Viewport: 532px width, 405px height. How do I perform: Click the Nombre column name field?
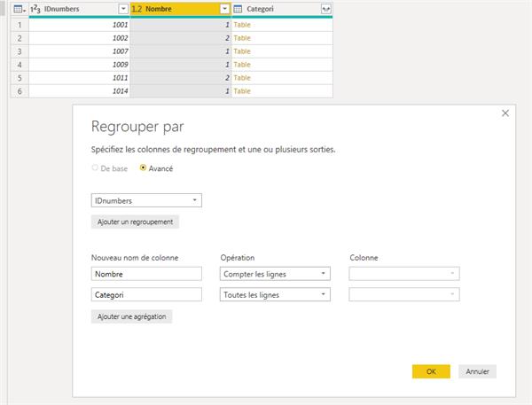tap(146, 274)
